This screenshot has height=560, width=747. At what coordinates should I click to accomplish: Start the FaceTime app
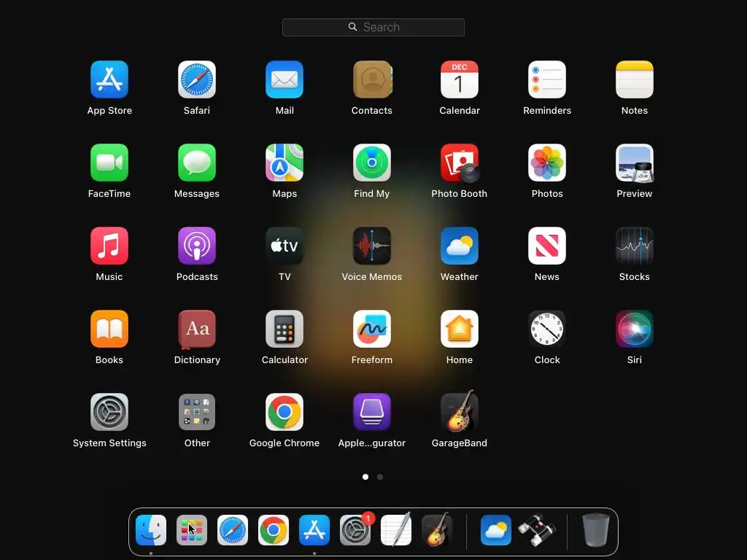pyautogui.click(x=109, y=163)
